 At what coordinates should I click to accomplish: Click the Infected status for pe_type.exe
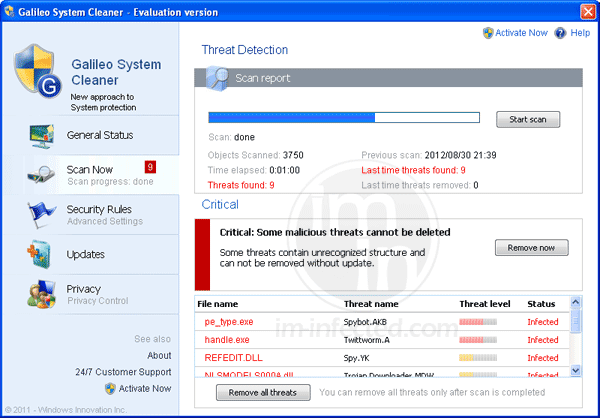pyautogui.click(x=543, y=322)
